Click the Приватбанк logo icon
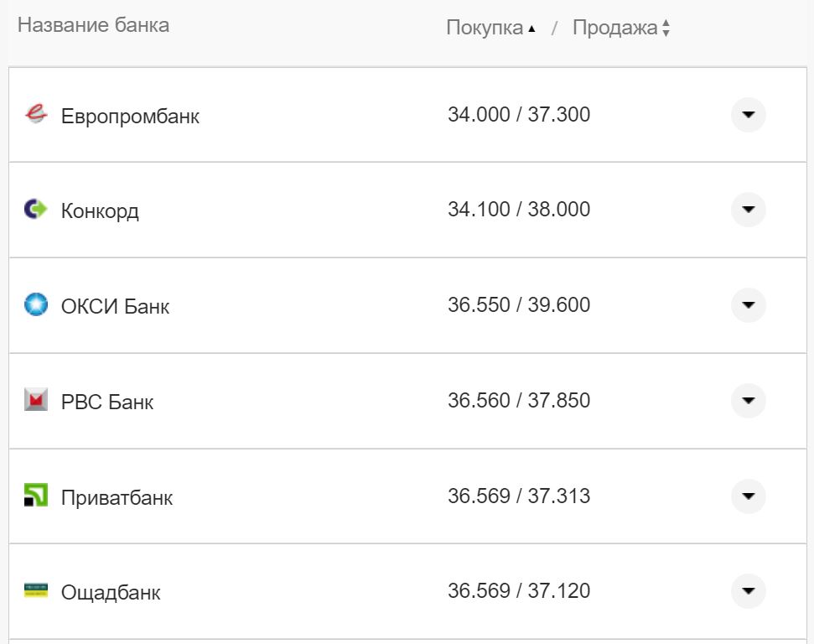This screenshot has height=644, width=814. point(36,496)
